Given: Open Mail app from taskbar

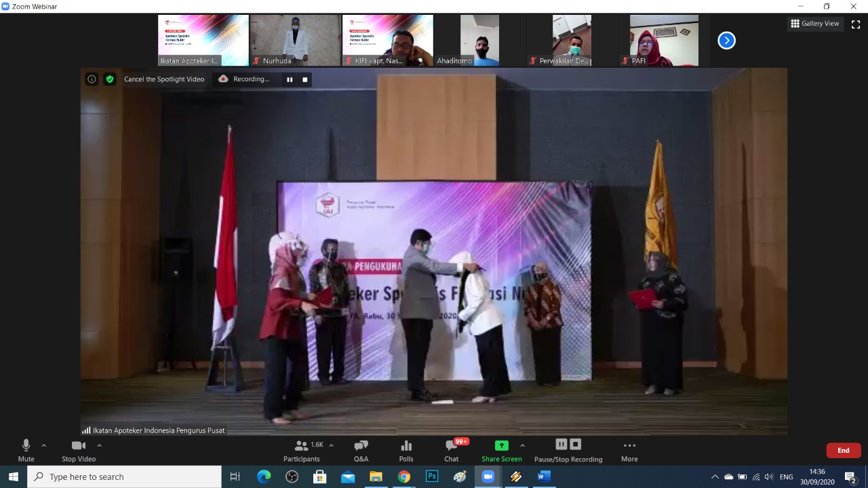Looking at the screenshot, I should [x=348, y=476].
